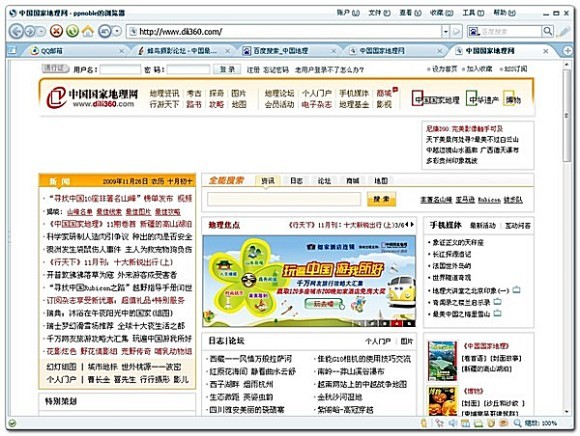Go to home page via house icon
580x436 pixels.
[x=88, y=31]
